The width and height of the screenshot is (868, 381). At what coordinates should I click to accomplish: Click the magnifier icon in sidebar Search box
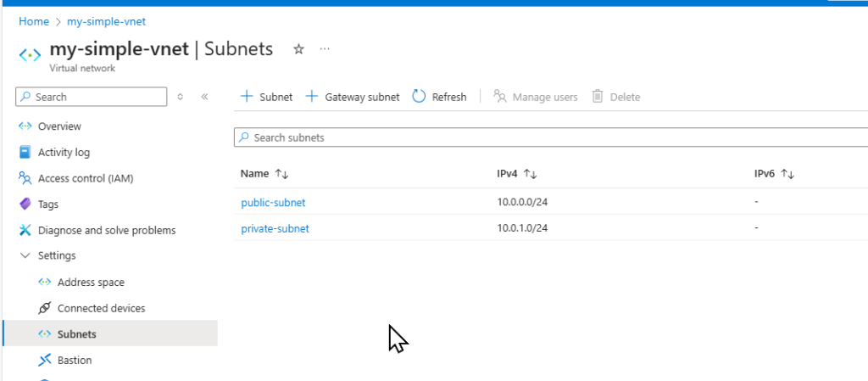point(25,97)
